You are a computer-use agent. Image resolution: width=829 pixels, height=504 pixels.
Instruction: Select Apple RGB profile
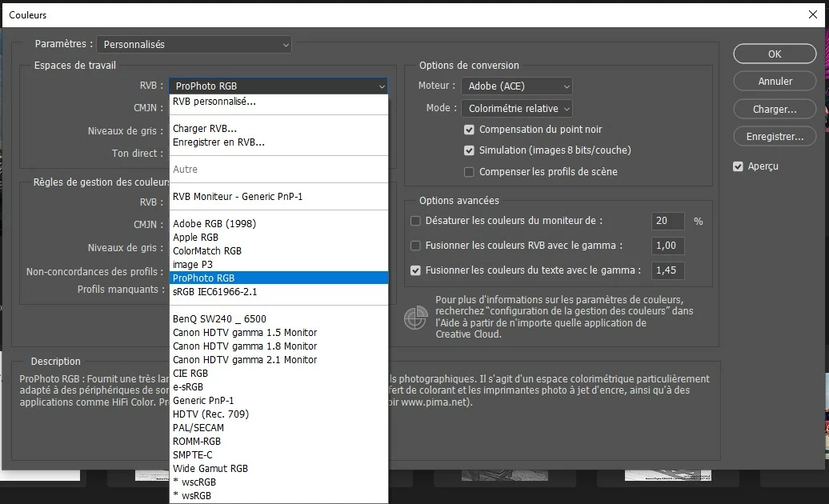(x=278, y=238)
